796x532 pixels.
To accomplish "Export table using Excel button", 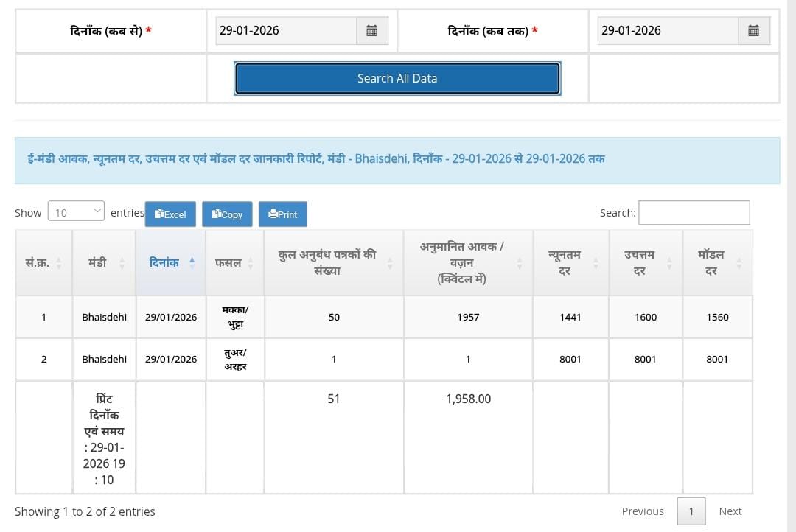I will (x=170, y=214).
